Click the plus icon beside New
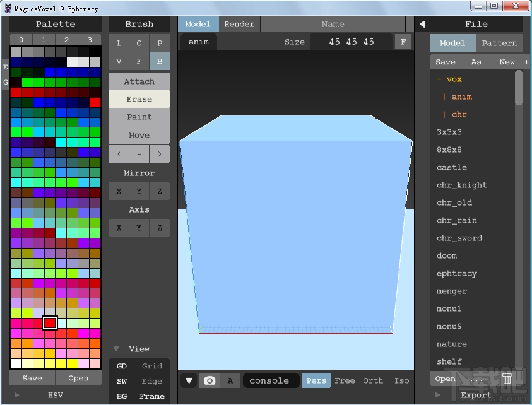Screen dimensions: 532x405 [x=526, y=62]
